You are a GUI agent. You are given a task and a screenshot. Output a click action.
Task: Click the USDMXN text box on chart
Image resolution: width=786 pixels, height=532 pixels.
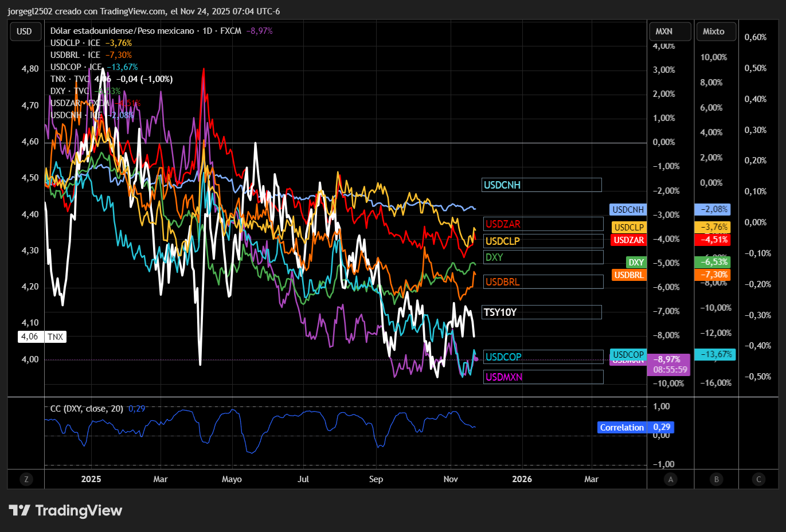tap(543, 377)
